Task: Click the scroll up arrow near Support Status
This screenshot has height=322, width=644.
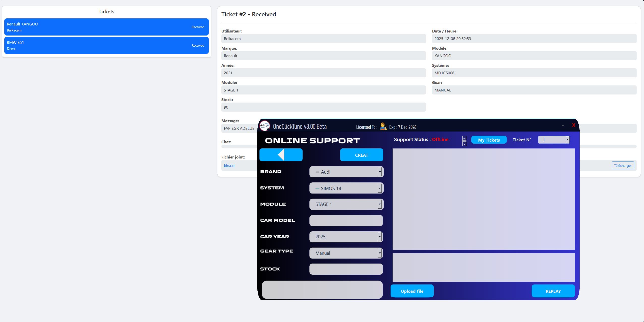Action: coord(464,138)
